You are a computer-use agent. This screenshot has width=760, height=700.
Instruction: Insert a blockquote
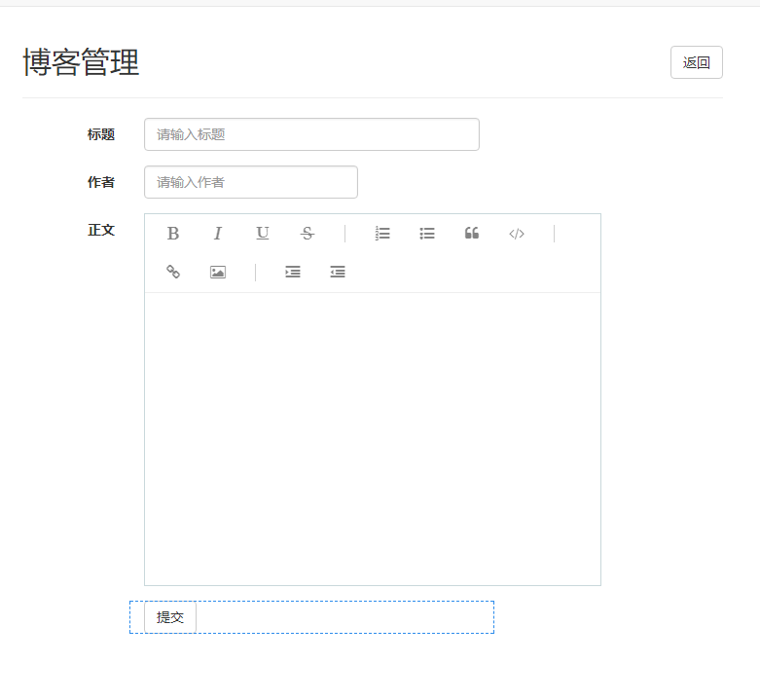(x=472, y=234)
